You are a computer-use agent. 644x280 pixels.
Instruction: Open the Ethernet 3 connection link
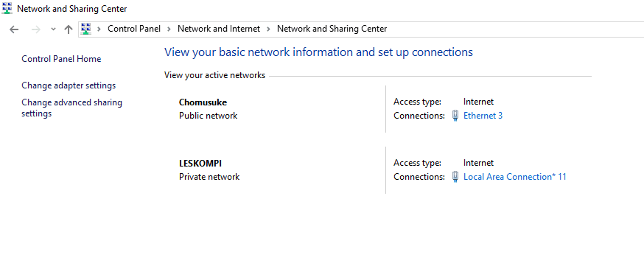click(483, 116)
